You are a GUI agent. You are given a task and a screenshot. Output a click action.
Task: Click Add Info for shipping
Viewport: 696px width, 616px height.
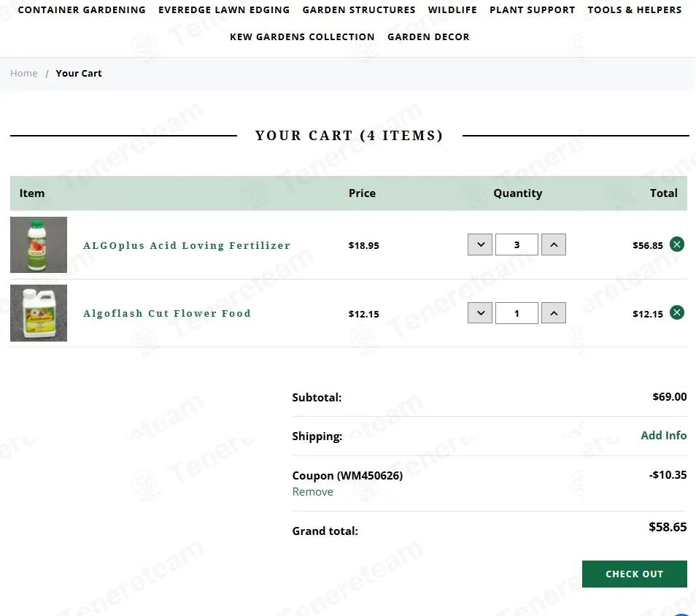(664, 435)
